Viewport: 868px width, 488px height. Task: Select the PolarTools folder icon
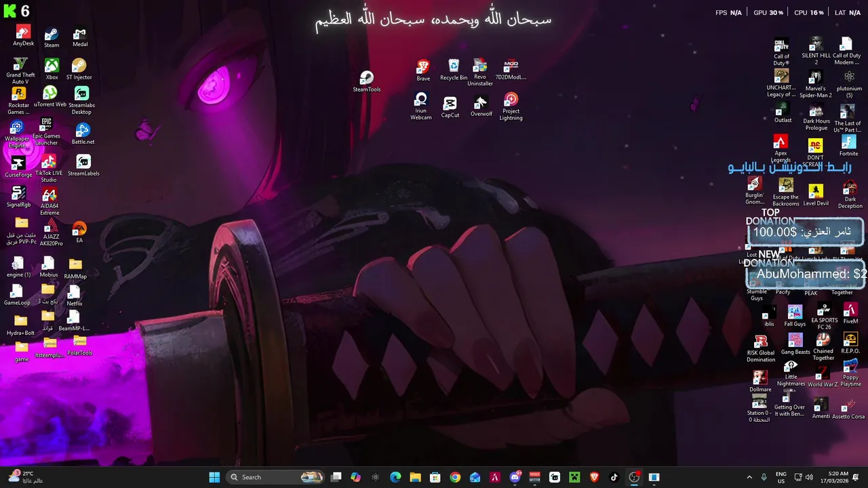tap(79, 345)
